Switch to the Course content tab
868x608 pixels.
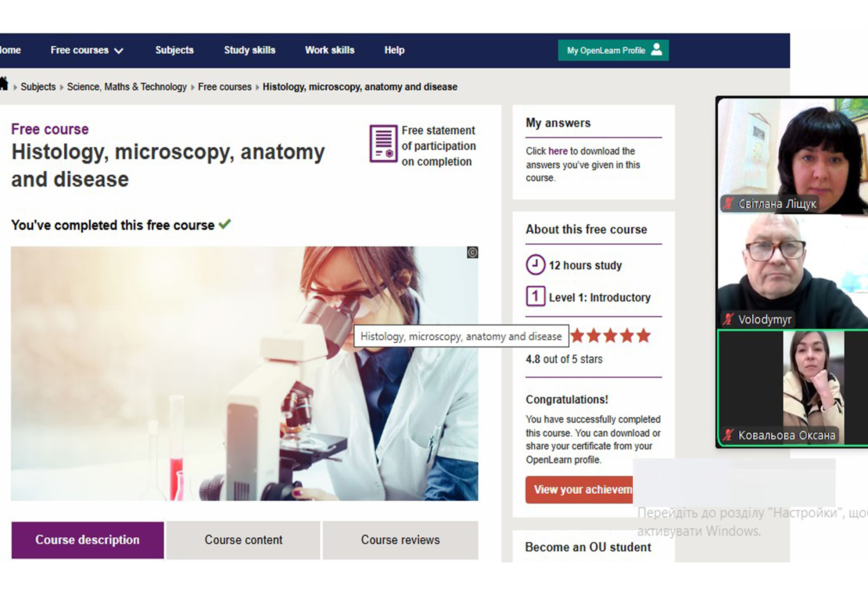click(x=244, y=540)
